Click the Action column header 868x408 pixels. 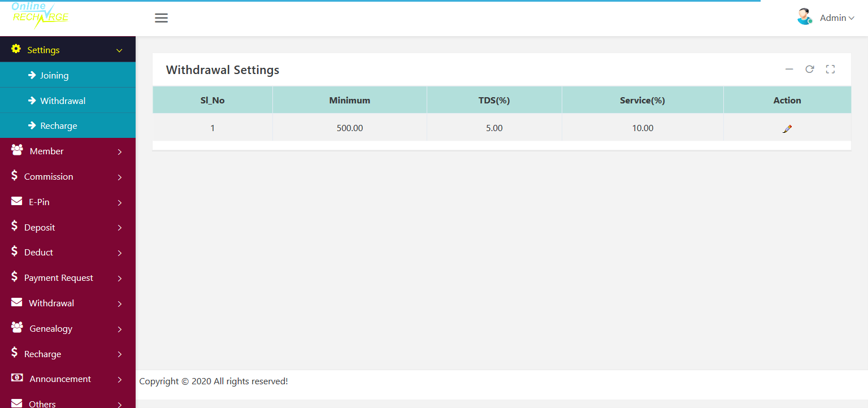click(x=787, y=100)
